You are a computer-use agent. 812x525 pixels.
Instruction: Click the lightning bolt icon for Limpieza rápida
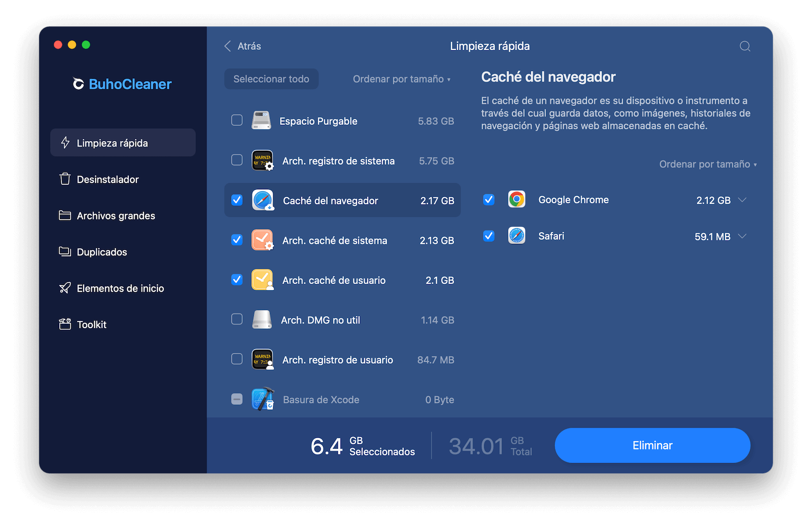point(65,143)
